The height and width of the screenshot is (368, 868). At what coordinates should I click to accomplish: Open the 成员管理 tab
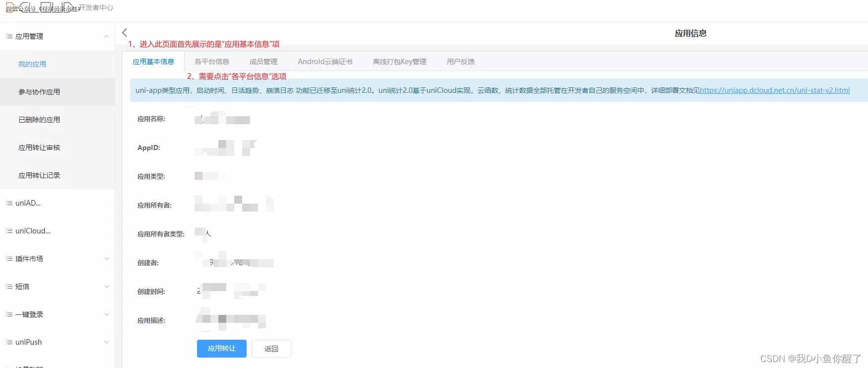click(264, 62)
